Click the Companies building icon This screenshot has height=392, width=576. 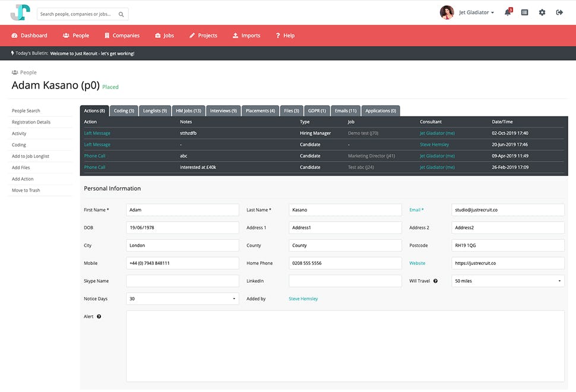click(109, 35)
